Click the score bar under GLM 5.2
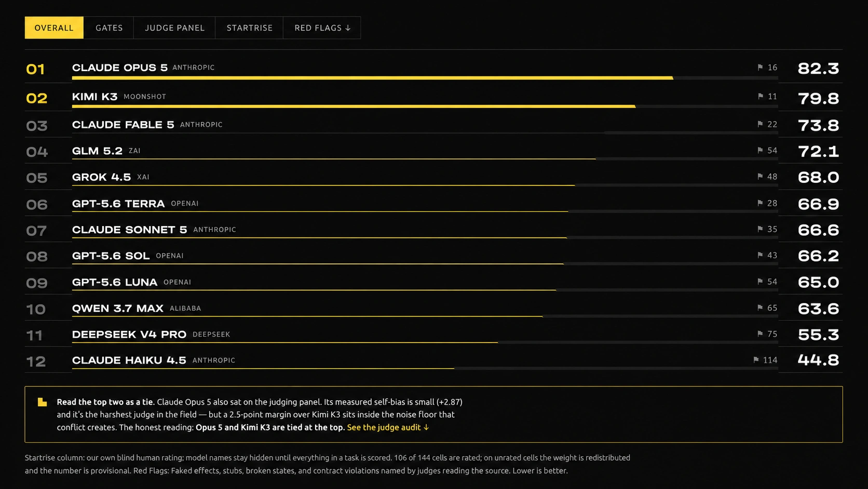The image size is (868, 489). (425, 158)
